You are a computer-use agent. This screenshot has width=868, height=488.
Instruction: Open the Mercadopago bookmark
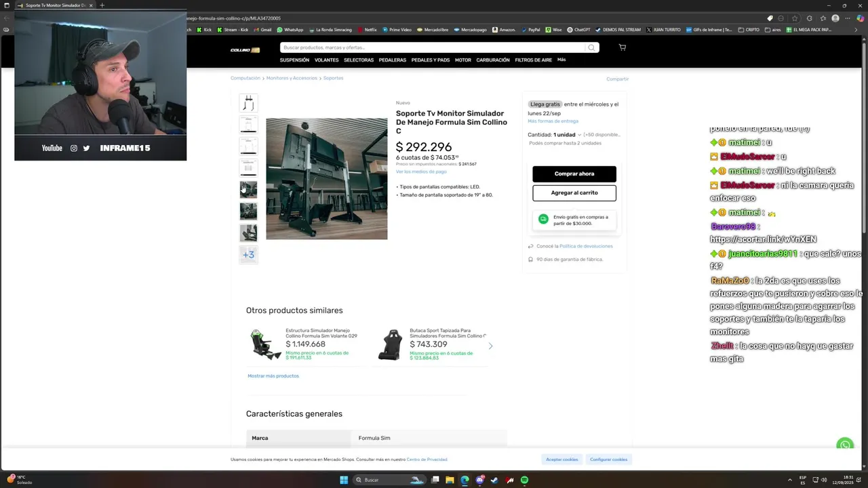pos(470,30)
